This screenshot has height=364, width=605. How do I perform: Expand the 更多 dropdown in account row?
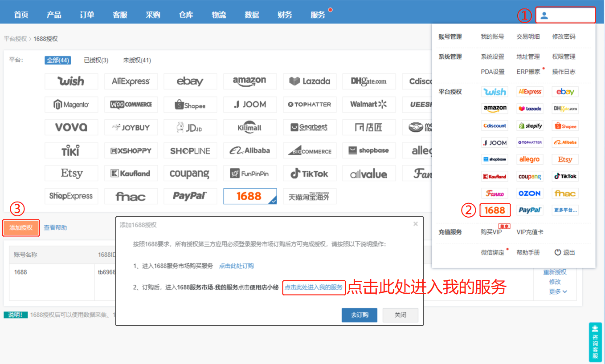coord(558,291)
